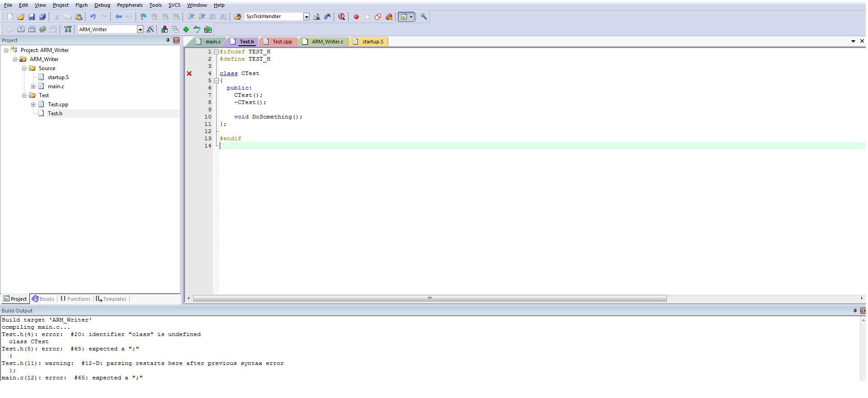Rebuild all target files
Viewport: 868px width, 398px height.
[x=32, y=29]
